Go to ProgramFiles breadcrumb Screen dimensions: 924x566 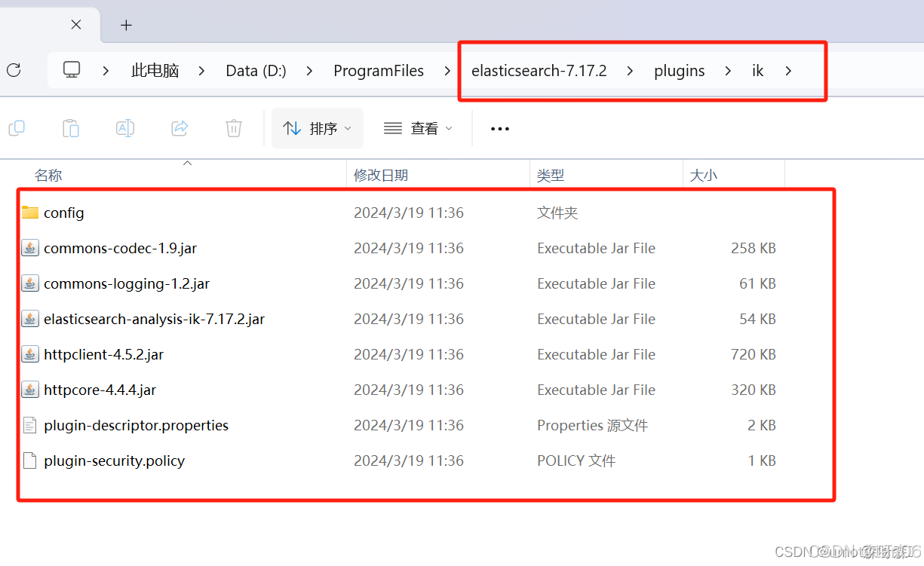pyautogui.click(x=379, y=71)
